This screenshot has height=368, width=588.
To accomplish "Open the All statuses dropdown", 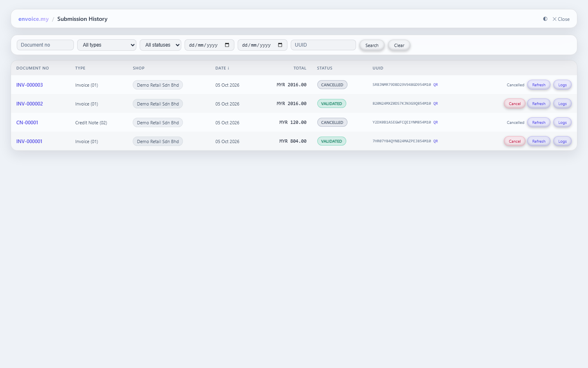I will click(160, 45).
